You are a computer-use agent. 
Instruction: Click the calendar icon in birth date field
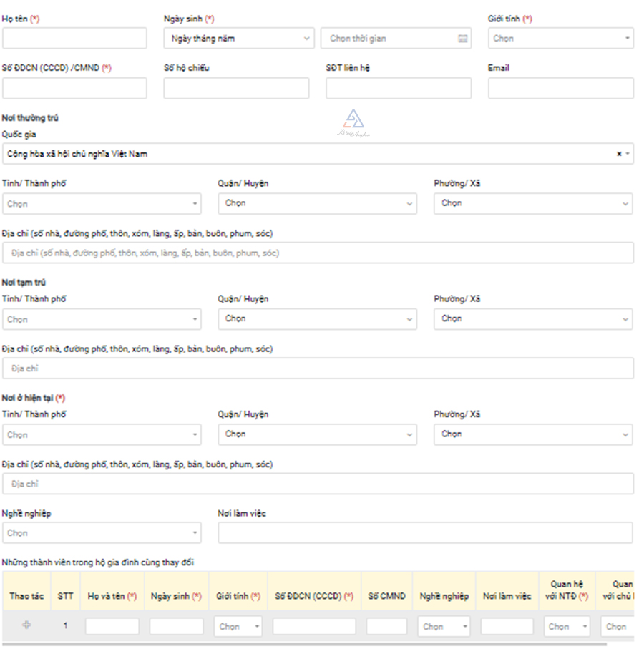462,39
